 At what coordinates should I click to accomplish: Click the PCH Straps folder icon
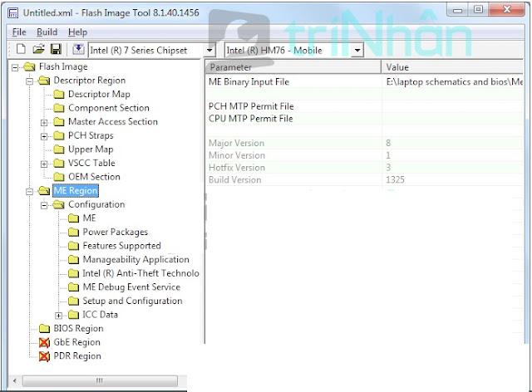pos(59,135)
